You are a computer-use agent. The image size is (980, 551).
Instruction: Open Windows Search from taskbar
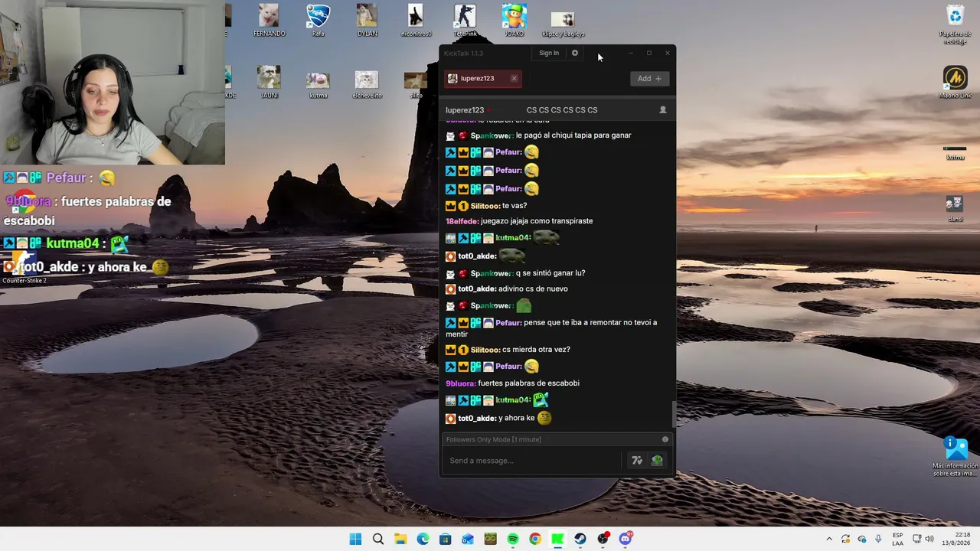point(378,539)
